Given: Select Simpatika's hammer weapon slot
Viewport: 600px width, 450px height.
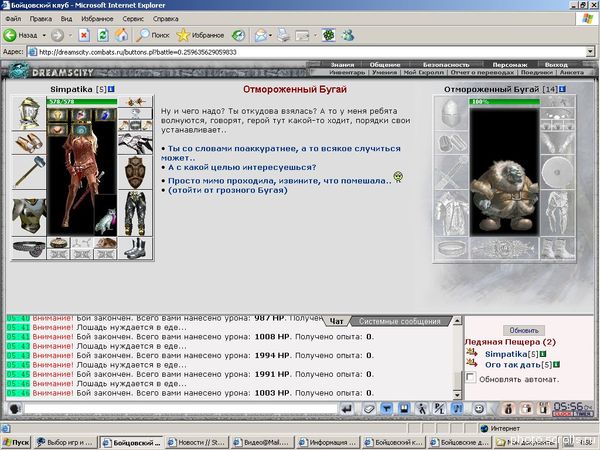Looking at the screenshot, I should [29, 172].
